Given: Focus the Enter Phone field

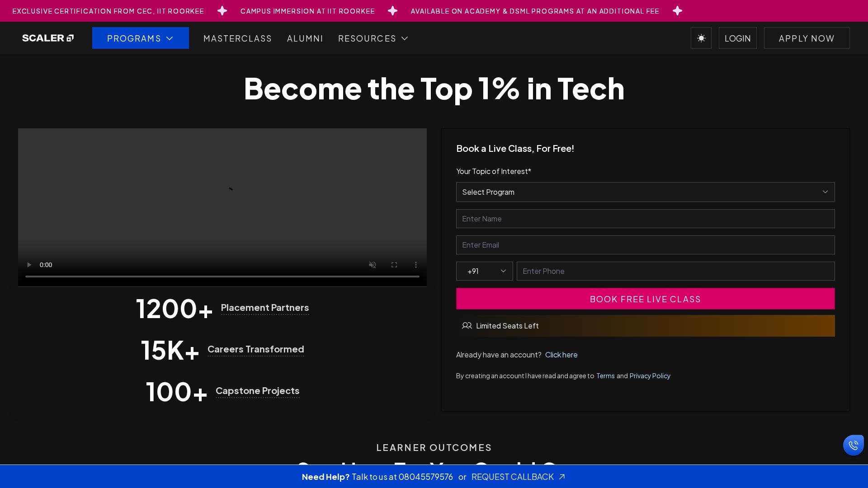Looking at the screenshot, I should (x=676, y=271).
